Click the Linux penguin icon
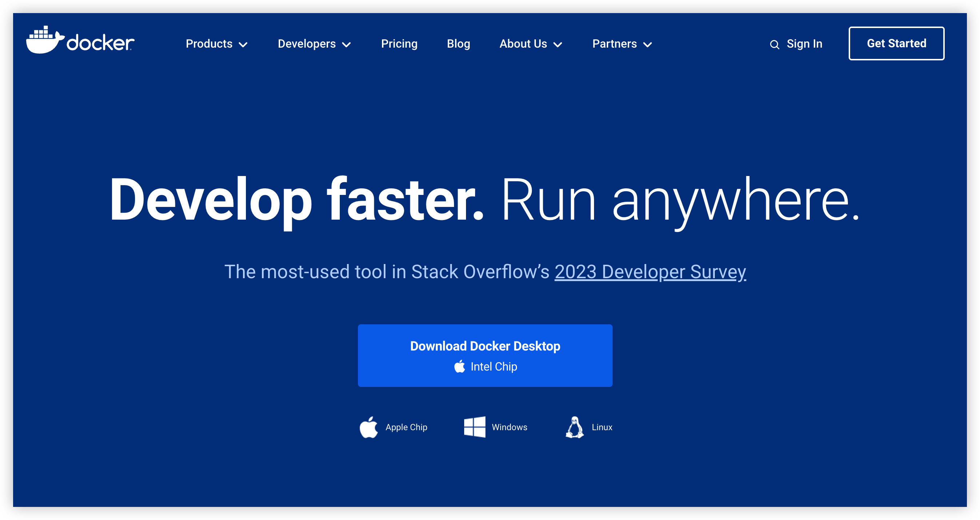The width and height of the screenshot is (980, 520). pos(574,427)
